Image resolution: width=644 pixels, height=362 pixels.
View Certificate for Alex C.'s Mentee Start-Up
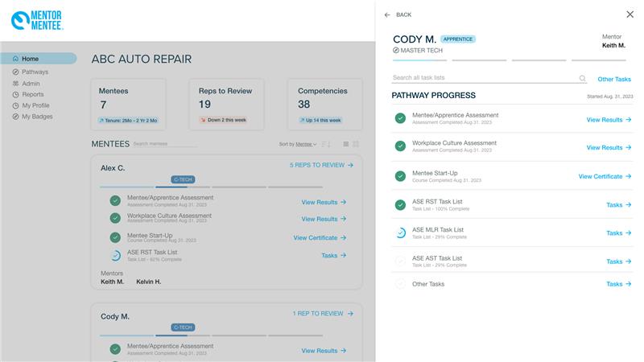tap(320, 238)
